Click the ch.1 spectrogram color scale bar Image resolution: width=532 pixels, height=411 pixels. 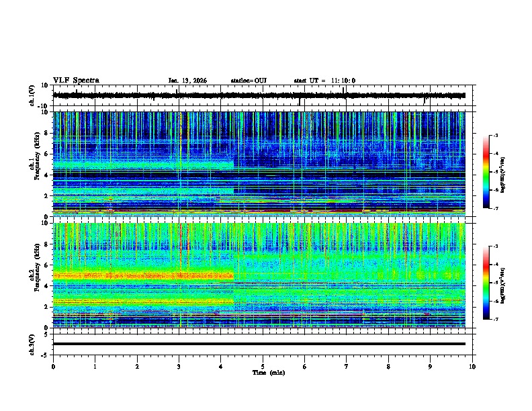(486, 172)
